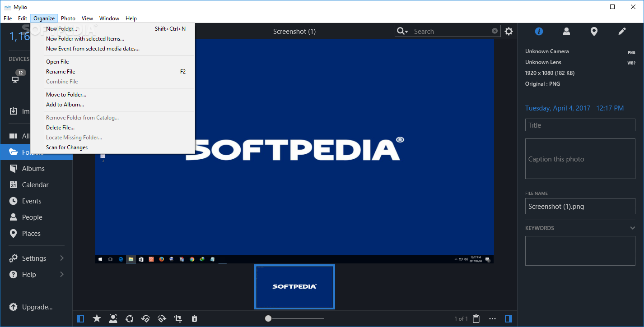Select Add to Album... menu entry
Screen dimensions: 644x327
[x=112, y=105]
